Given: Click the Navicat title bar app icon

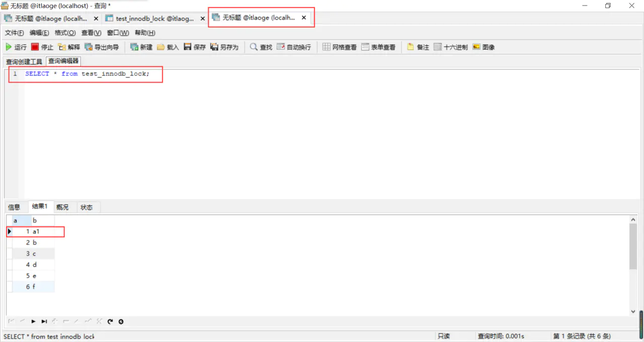Looking at the screenshot, I should click(x=6, y=6).
